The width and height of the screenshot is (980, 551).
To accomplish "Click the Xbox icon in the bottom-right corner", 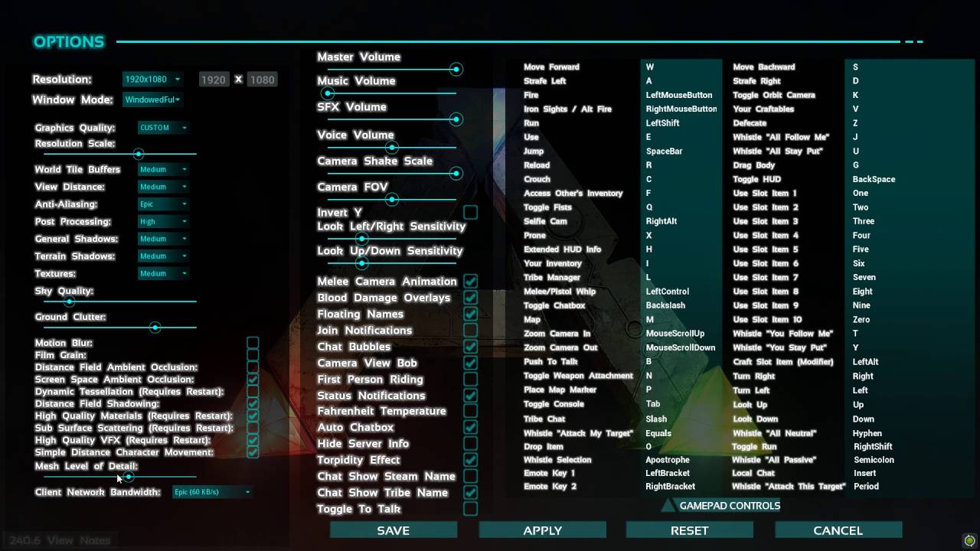I will tap(969, 540).
